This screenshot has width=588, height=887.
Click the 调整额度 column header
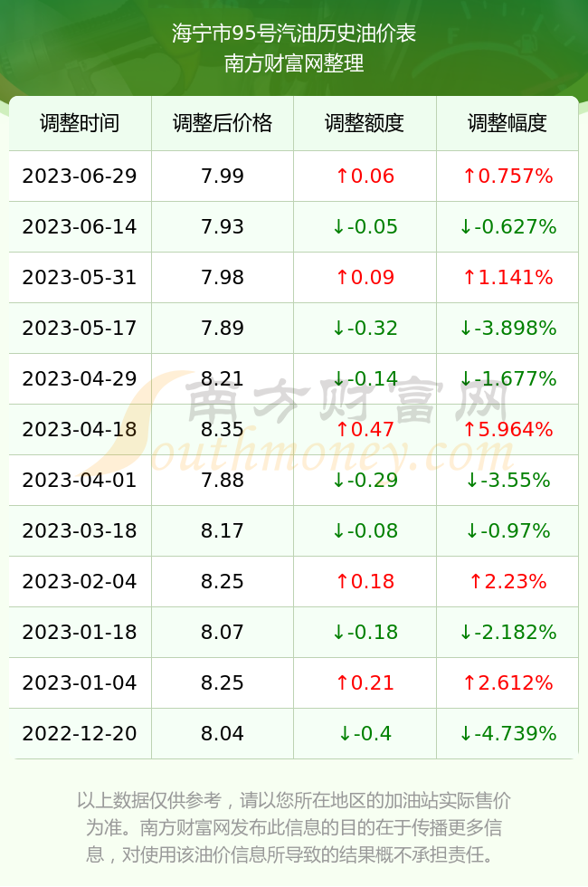[365, 123]
